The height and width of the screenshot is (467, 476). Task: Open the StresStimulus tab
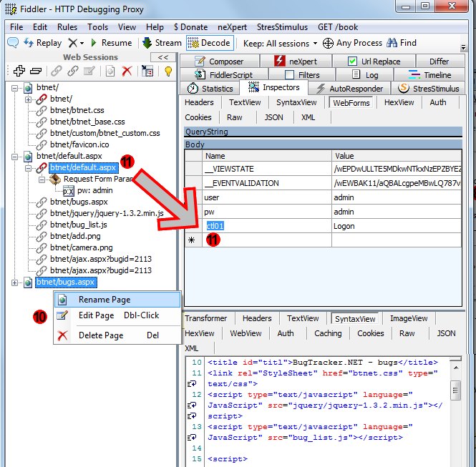pos(428,89)
